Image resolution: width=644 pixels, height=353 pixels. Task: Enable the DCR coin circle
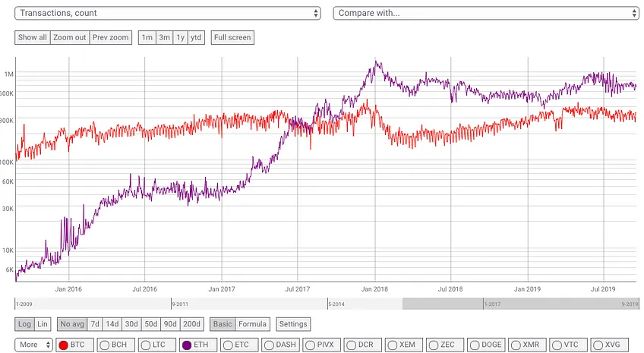351,345
